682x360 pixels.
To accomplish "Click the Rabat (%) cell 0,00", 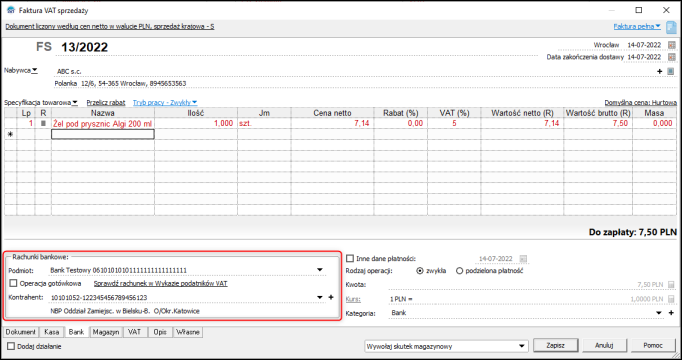I will click(400, 123).
